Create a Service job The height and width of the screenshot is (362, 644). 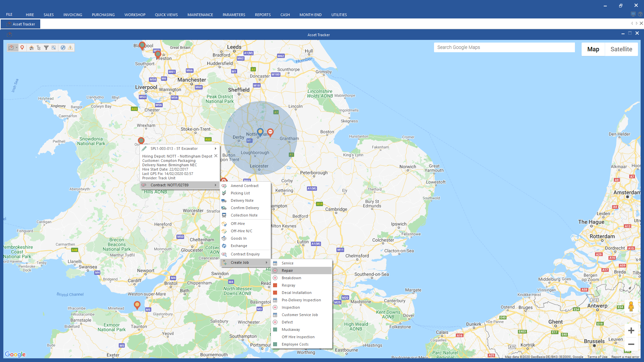click(302, 263)
